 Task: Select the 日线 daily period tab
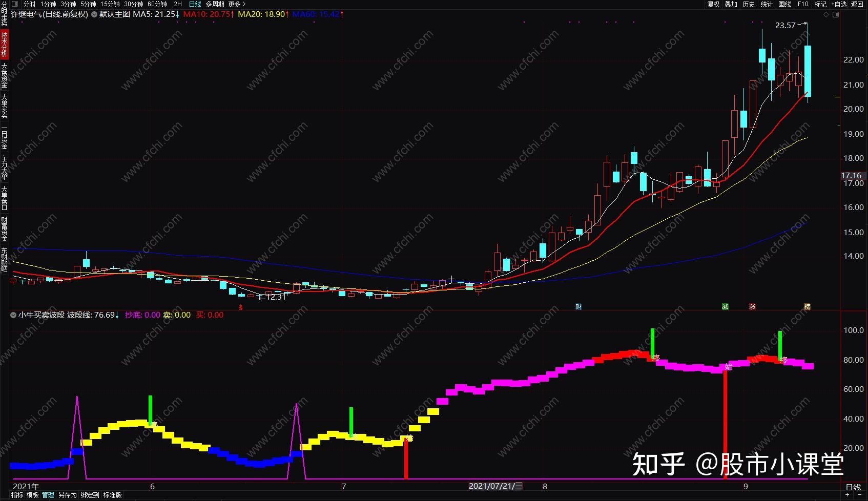click(195, 4)
